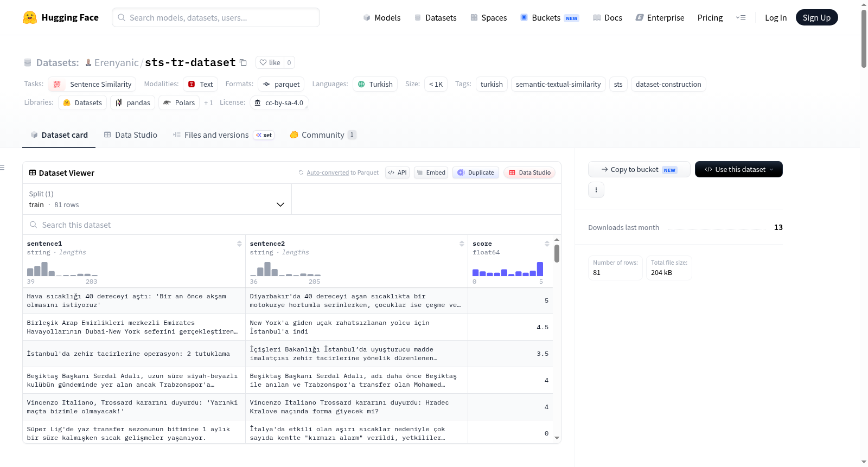This screenshot has width=868, height=467.
Task: Open the three-dot more options button
Action: 596,190
